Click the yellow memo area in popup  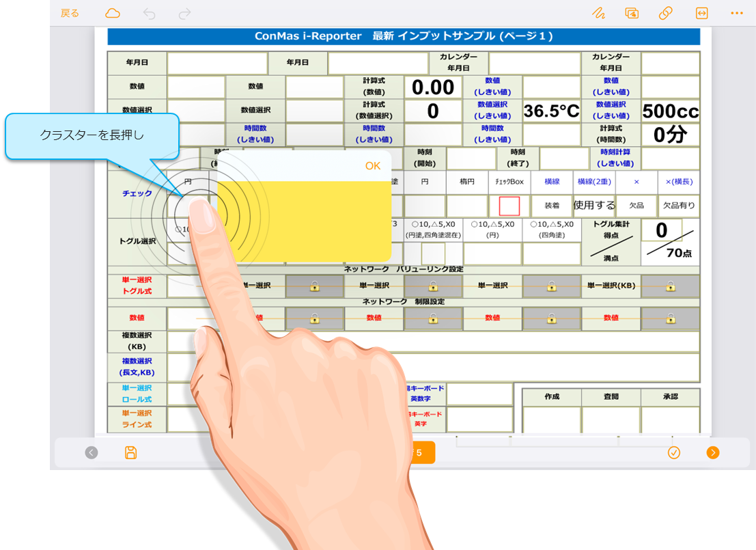pyautogui.click(x=304, y=221)
